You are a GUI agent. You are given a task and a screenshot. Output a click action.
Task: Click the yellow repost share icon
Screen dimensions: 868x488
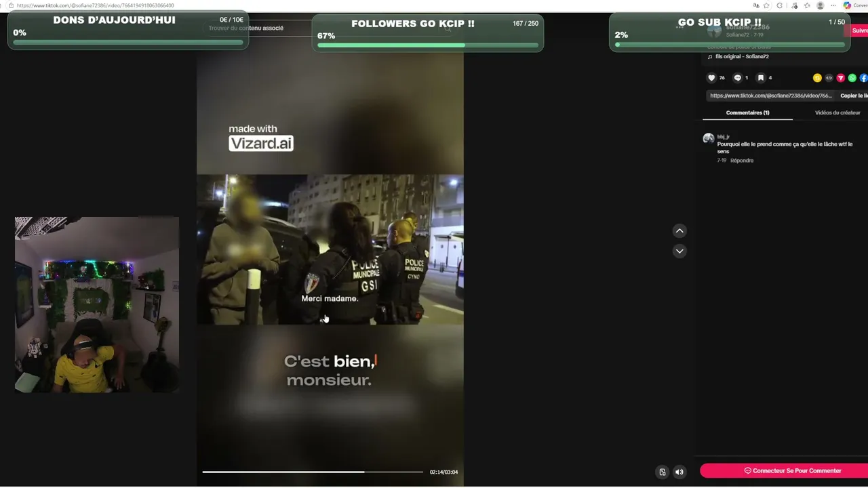coord(817,78)
